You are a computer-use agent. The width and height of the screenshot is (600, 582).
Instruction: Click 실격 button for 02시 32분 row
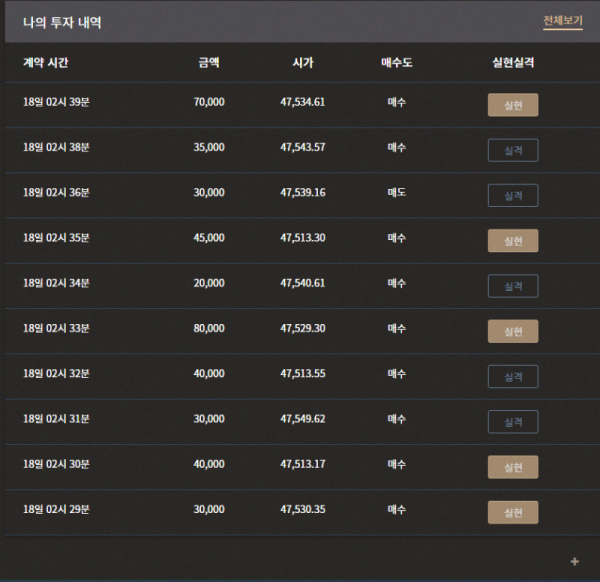[513, 377]
